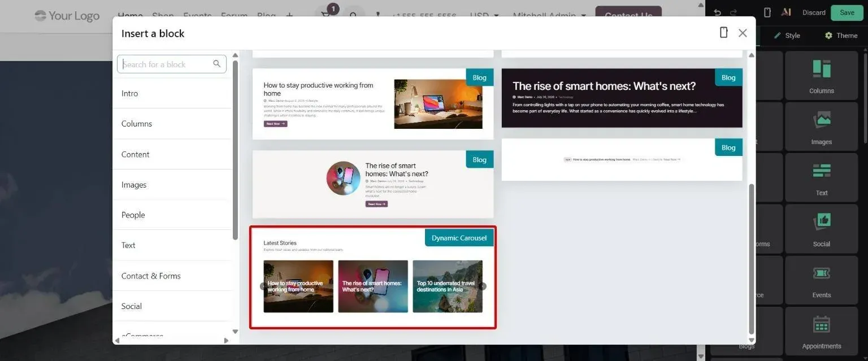Select the Intro block category
The height and width of the screenshot is (361, 868).
[x=172, y=93]
